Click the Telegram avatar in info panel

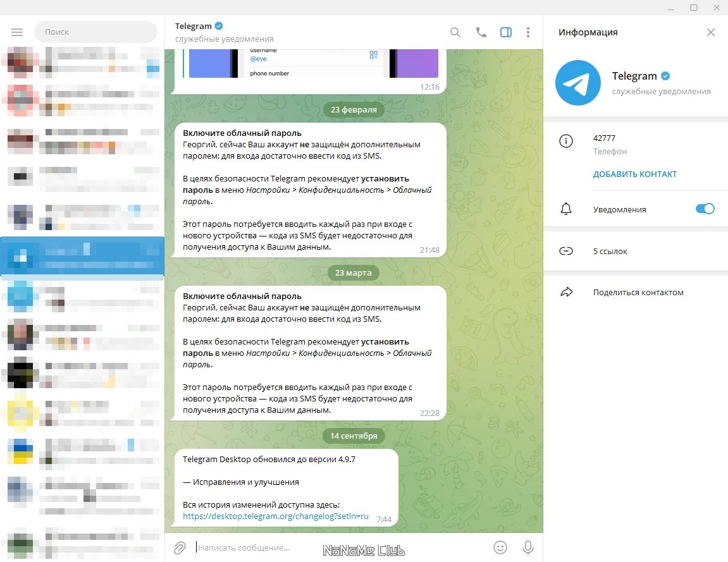click(577, 83)
